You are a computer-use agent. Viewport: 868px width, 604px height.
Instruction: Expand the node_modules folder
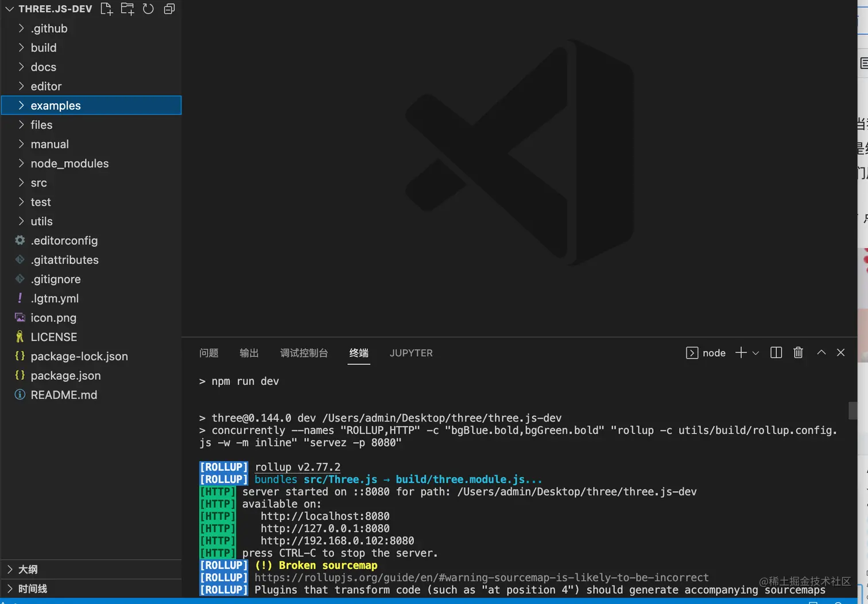coord(91,163)
